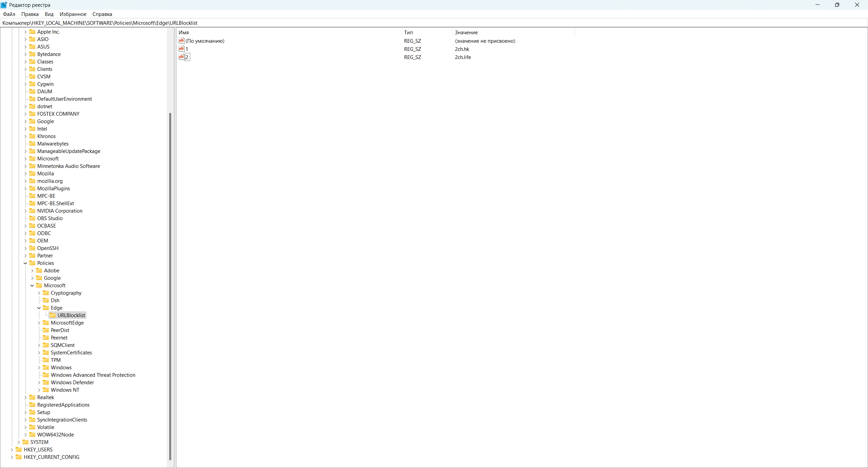
Task: Click the default value's ab icon
Action: pyautogui.click(x=181, y=41)
